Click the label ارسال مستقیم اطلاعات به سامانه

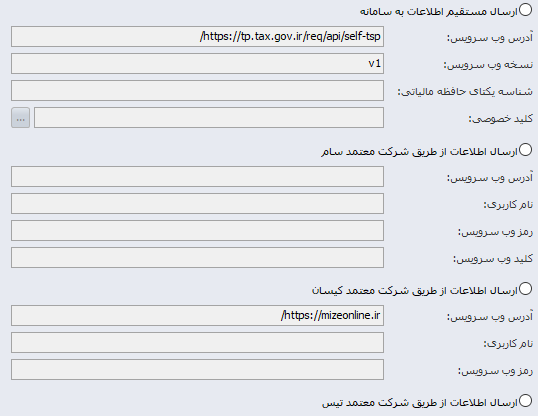[x=438, y=12]
